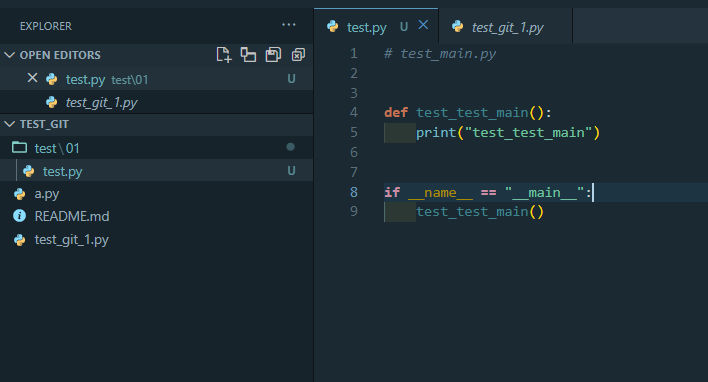Open test.py under test\01 folder

pos(156,171)
